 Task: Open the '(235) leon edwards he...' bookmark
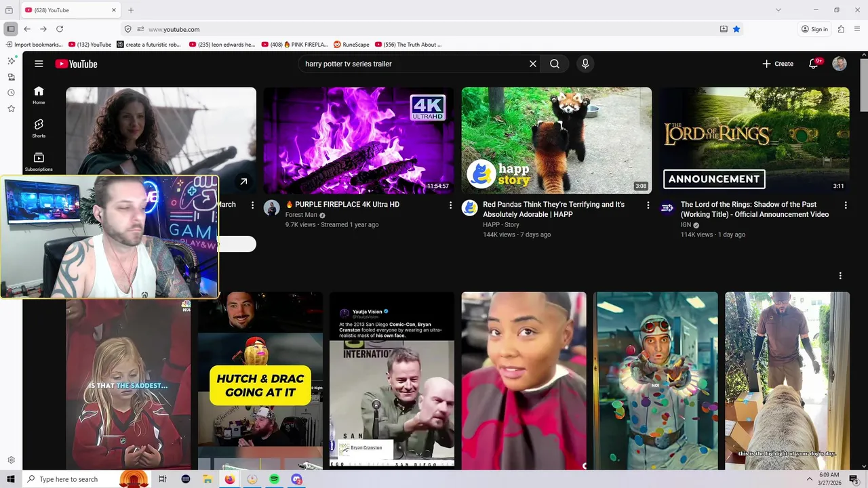[x=222, y=45]
